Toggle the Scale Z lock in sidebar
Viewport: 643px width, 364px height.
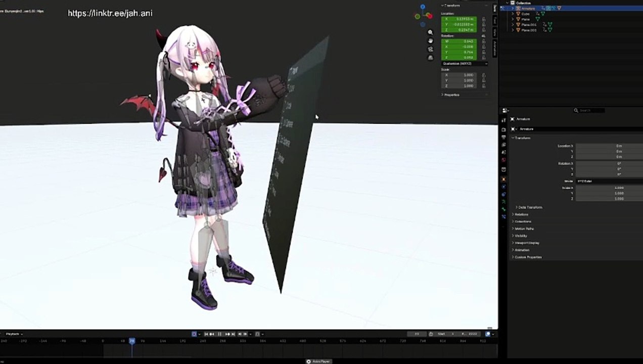click(484, 85)
